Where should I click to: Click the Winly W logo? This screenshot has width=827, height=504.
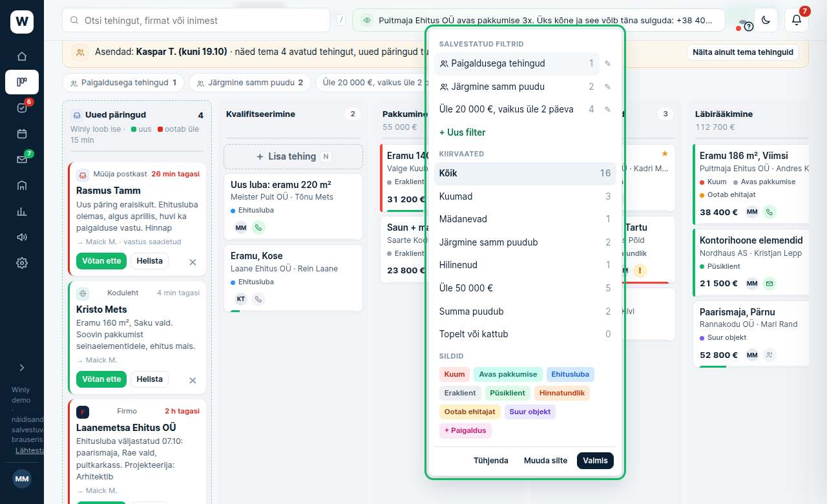[x=22, y=22]
